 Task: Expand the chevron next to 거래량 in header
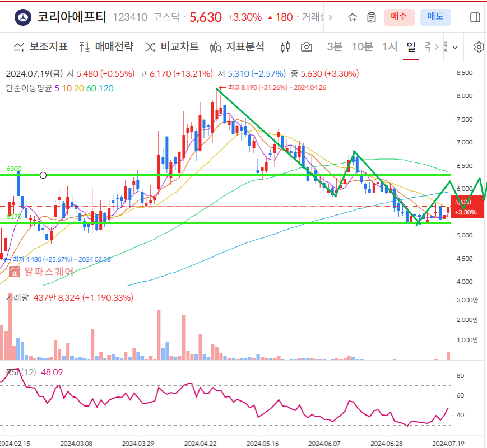pyautogui.click(x=331, y=17)
